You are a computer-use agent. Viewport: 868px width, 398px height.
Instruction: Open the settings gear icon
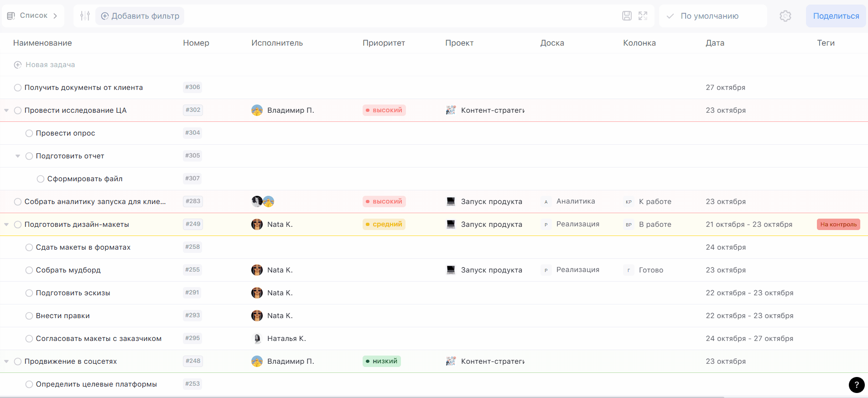pyautogui.click(x=785, y=16)
